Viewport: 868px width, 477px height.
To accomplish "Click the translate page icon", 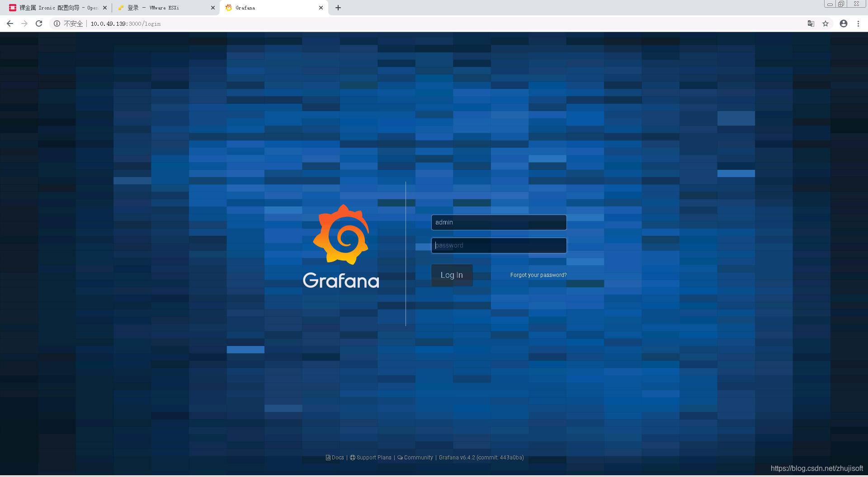I will 811,23.
